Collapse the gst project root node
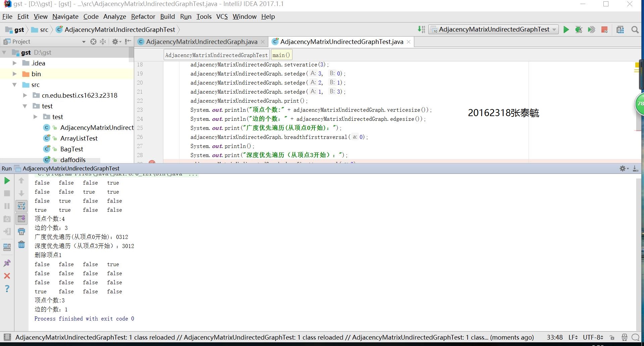 pyautogui.click(x=4, y=52)
